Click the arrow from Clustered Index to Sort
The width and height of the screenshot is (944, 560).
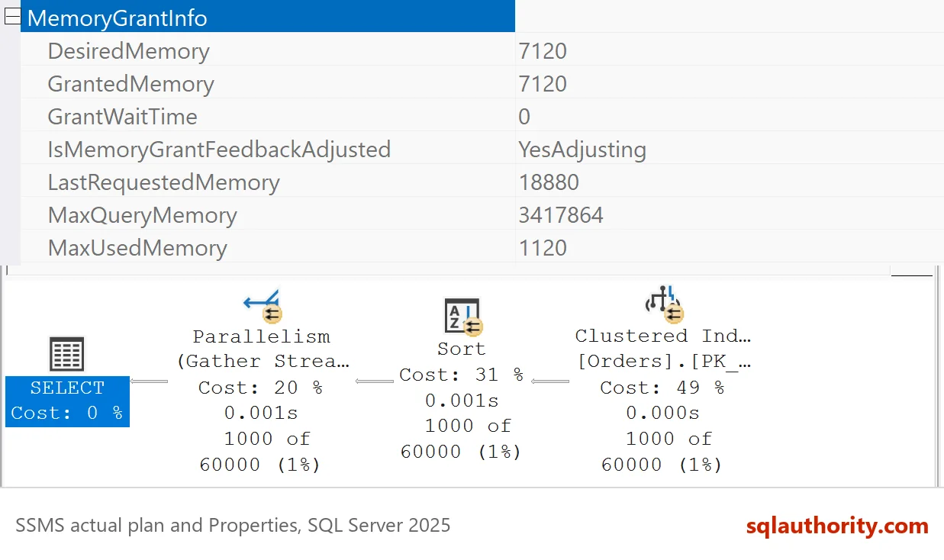[550, 381]
